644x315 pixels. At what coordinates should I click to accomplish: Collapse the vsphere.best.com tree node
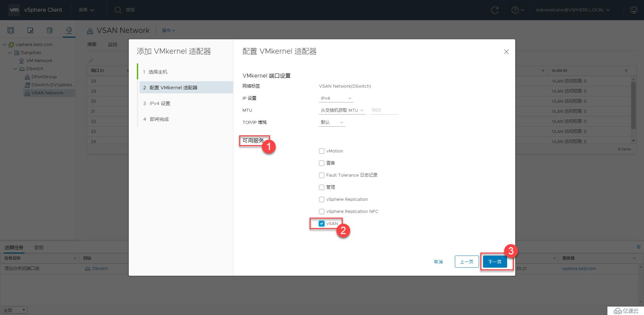(x=5, y=44)
